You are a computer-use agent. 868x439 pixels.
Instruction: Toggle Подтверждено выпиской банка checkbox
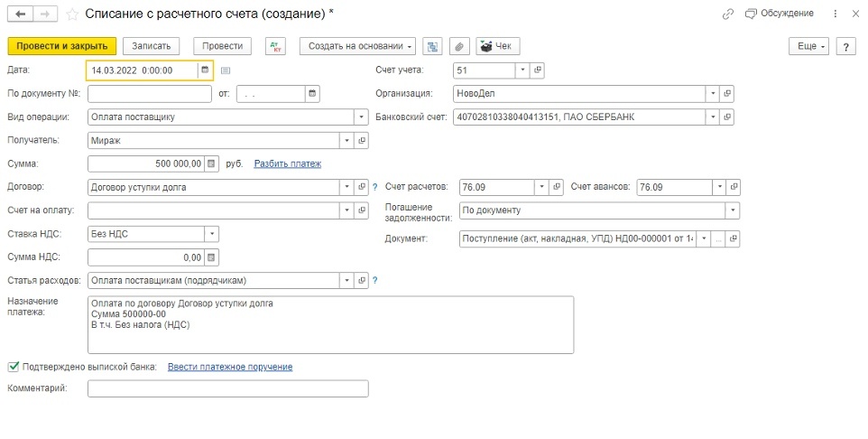(13, 367)
